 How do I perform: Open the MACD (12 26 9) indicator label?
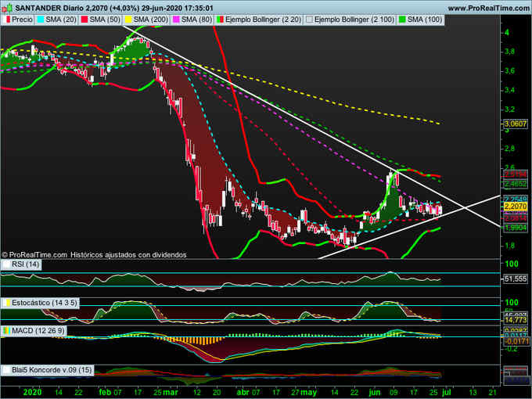coord(38,330)
